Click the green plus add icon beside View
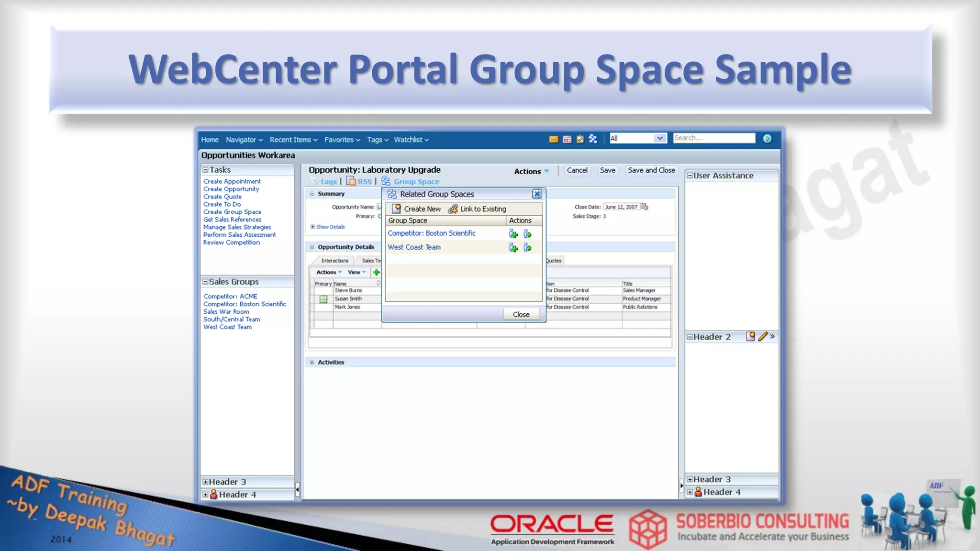This screenshot has height=551, width=980. click(377, 272)
